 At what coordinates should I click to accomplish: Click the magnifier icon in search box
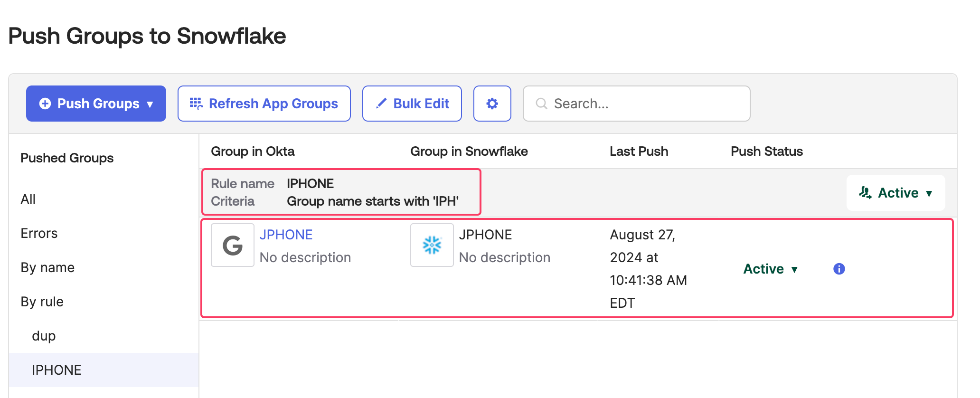(541, 104)
